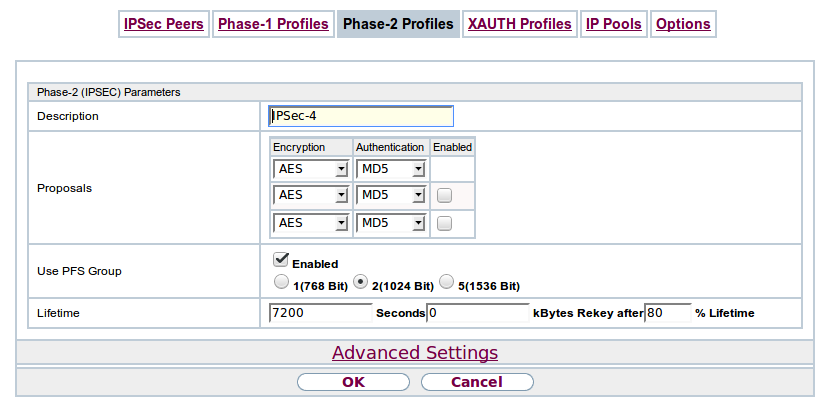Select PFS group 1 (768 Bit)
The height and width of the screenshot is (411, 829).
[x=281, y=283]
